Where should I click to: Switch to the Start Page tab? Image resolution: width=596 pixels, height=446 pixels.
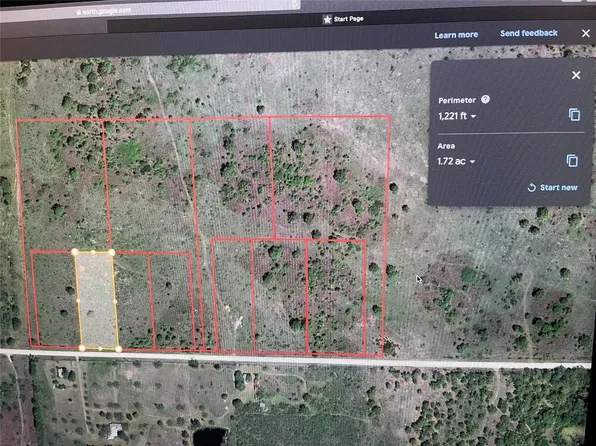coord(343,19)
